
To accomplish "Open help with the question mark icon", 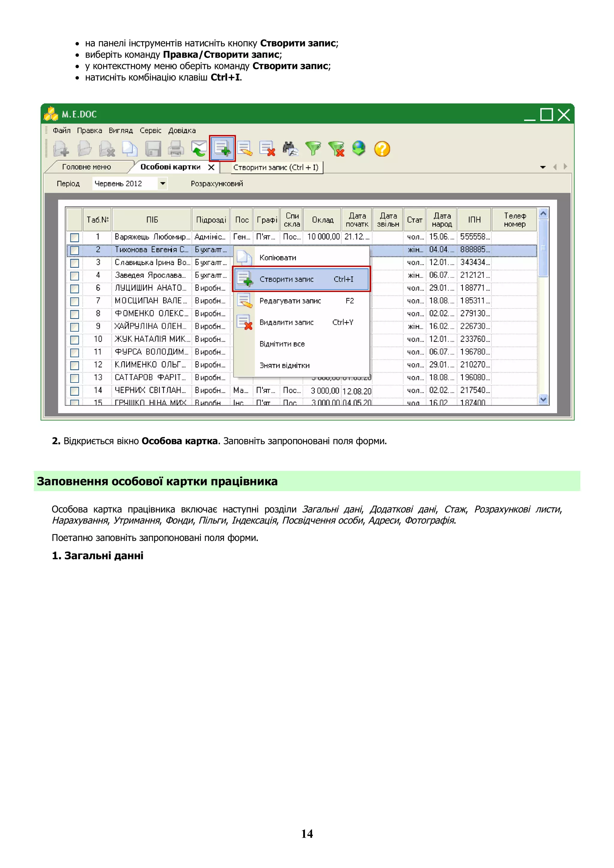I will (382, 149).
